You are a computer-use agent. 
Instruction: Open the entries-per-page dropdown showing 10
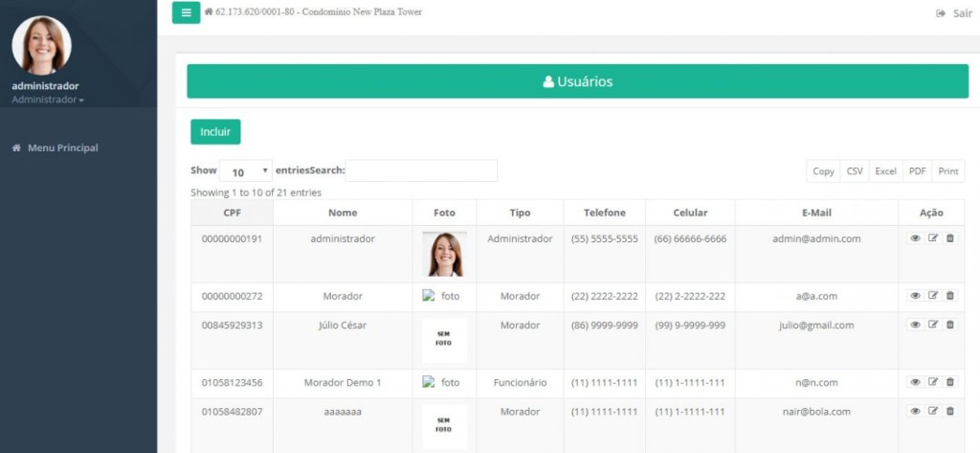click(246, 171)
